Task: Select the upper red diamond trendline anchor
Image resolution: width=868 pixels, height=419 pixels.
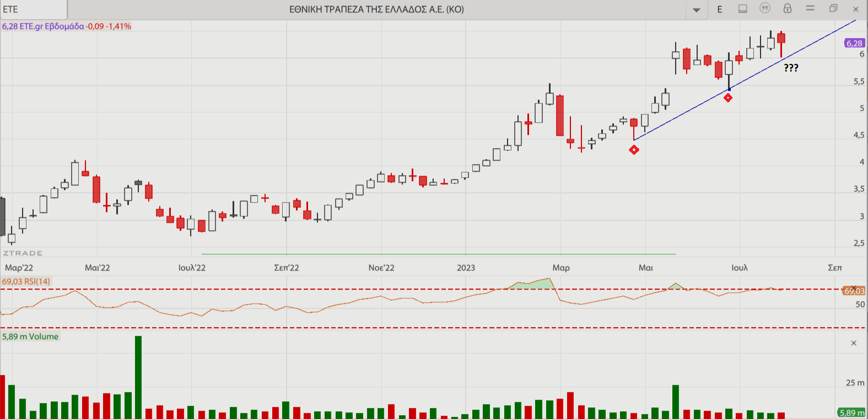Action: pyautogui.click(x=728, y=97)
